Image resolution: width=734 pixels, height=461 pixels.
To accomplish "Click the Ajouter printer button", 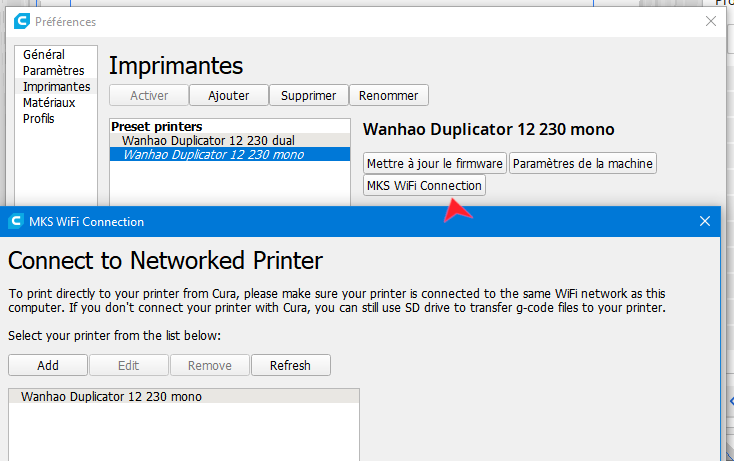I will 229,95.
